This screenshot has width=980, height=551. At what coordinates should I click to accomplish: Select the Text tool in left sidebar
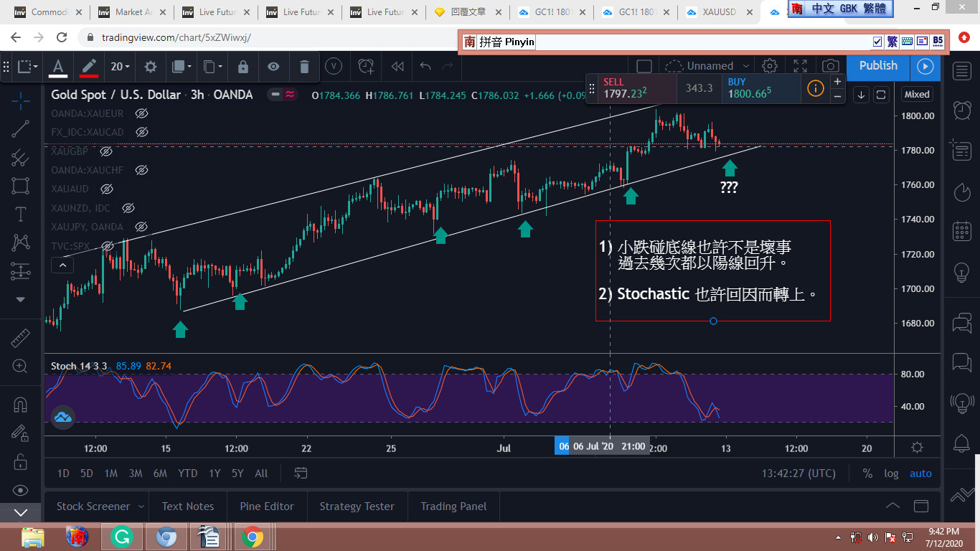click(x=20, y=215)
